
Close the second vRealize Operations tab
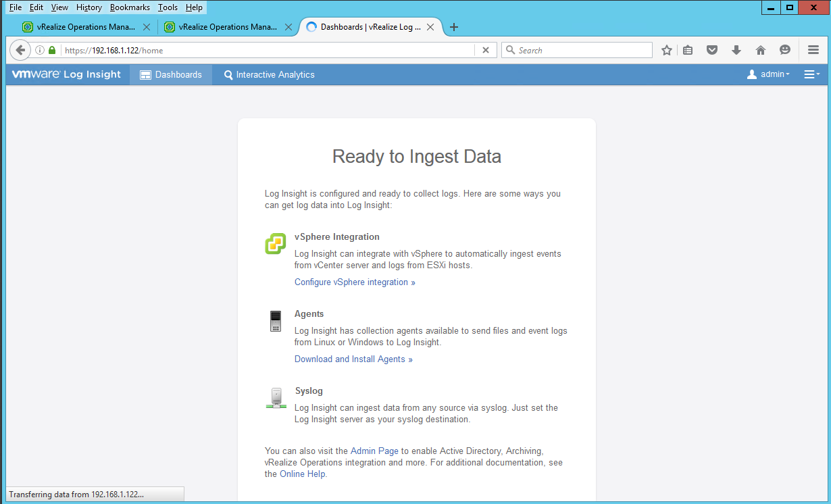(x=288, y=27)
